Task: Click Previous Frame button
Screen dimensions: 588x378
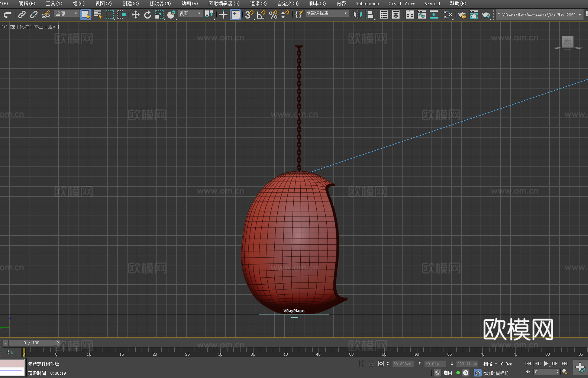Action: 537,364
